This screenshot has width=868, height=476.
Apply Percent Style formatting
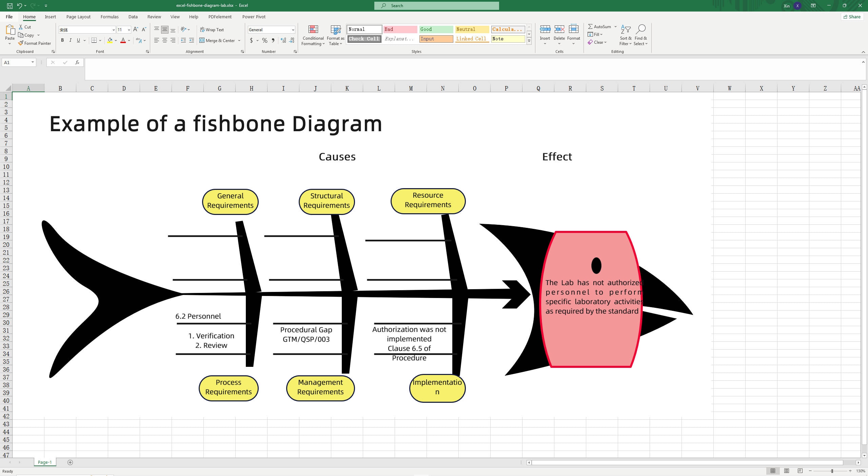coord(264,40)
